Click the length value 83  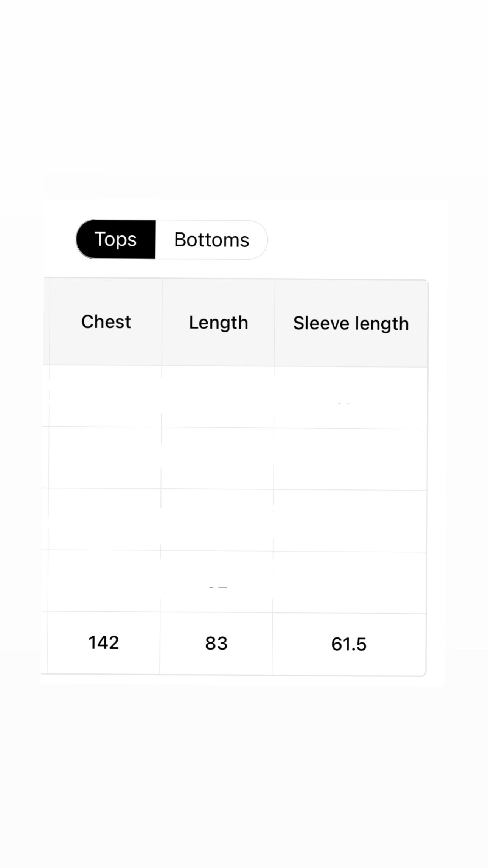(216, 644)
